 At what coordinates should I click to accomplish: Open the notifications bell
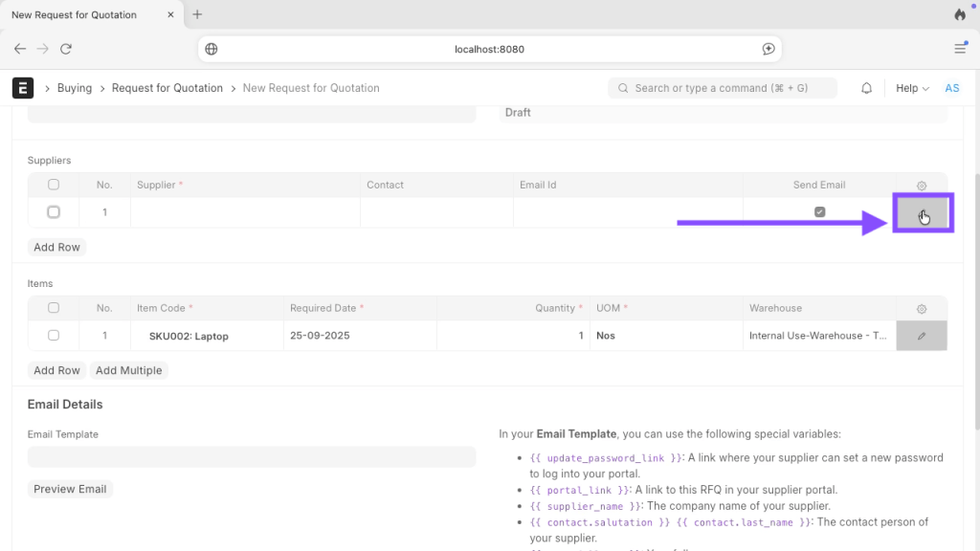[x=866, y=88]
